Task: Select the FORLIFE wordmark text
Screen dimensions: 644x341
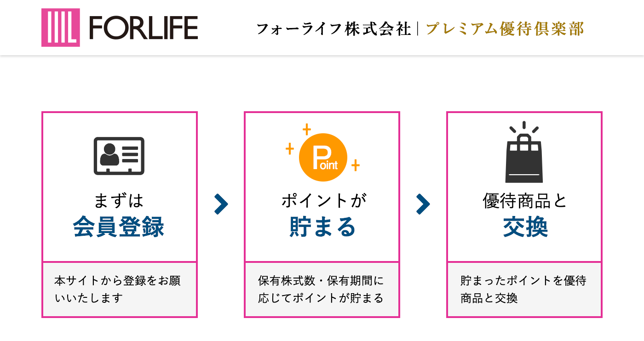Action: point(143,28)
